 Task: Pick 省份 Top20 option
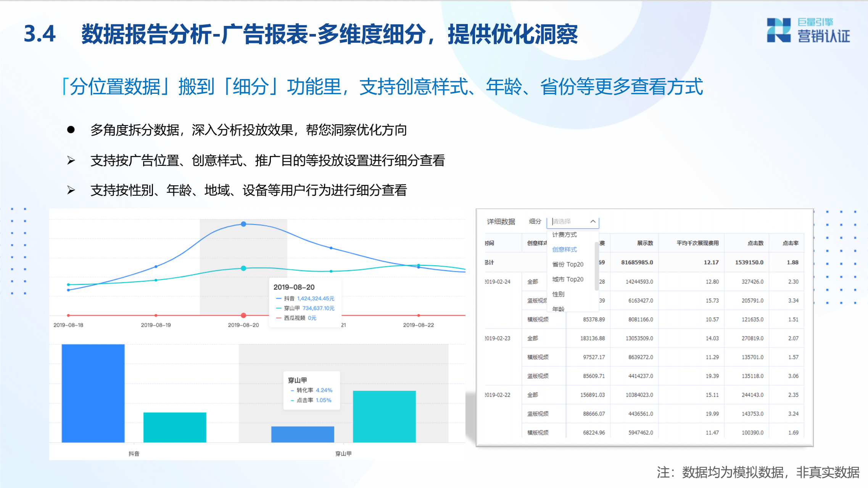click(568, 264)
